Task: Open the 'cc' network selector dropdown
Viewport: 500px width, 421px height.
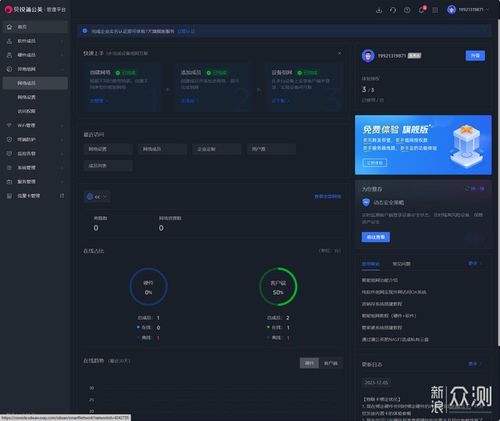Action: [x=97, y=197]
